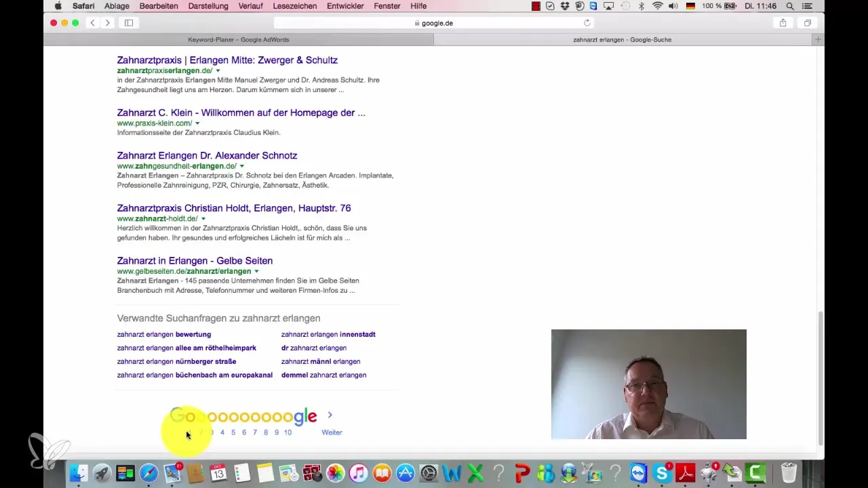
Task: Open Photos app in the Dock
Action: [336, 473]
